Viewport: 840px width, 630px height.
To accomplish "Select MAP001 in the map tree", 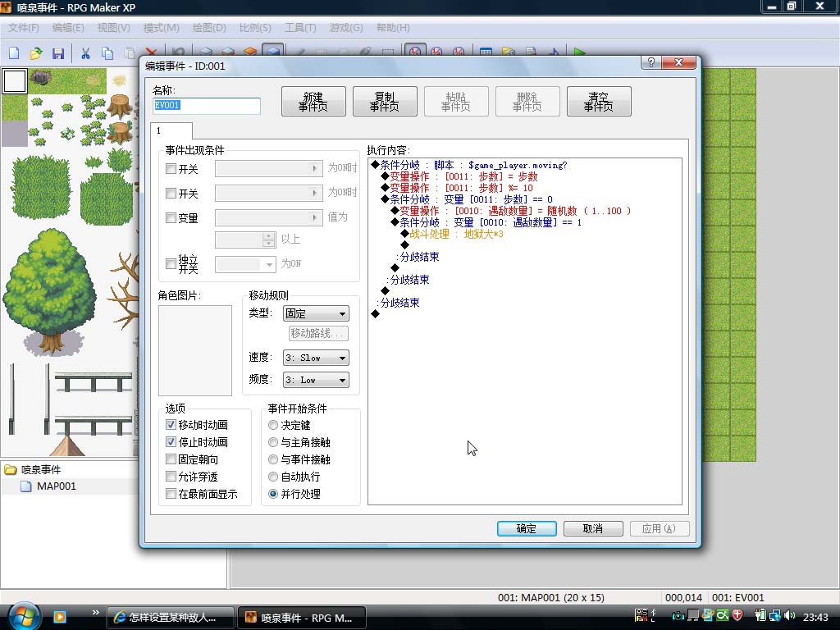I will pyautogui.click(x=57, y=486).
